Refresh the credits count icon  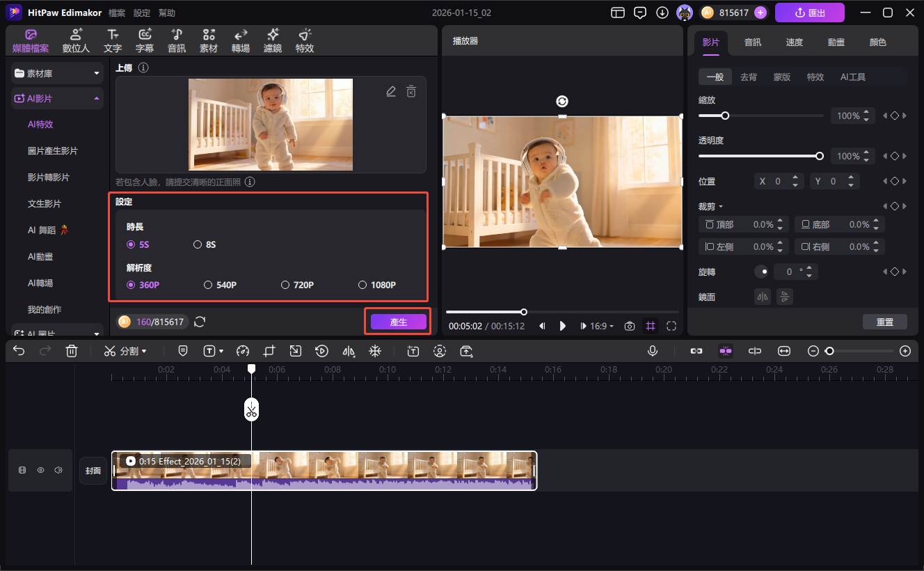click(x=200, y=322)
